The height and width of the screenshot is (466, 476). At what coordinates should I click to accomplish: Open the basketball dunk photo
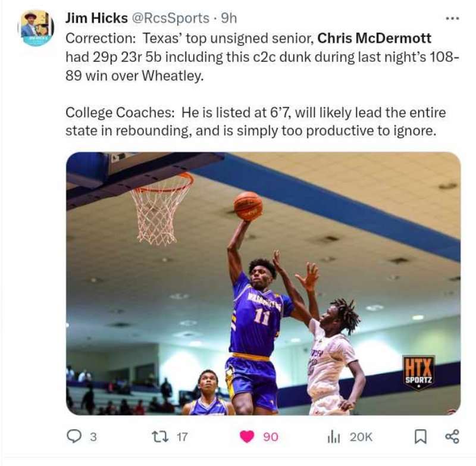pyautogui.click(x=263, y=283)
